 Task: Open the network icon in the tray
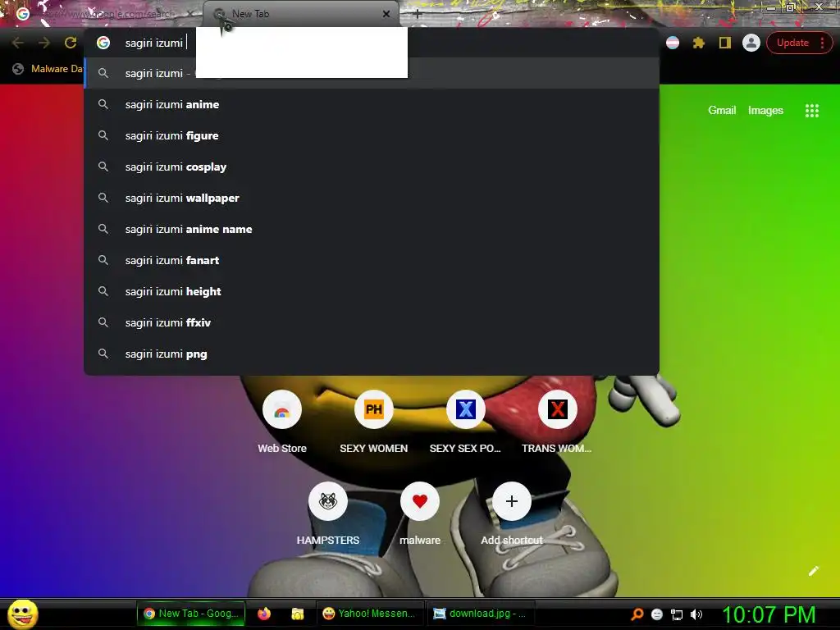click(677, 614)
